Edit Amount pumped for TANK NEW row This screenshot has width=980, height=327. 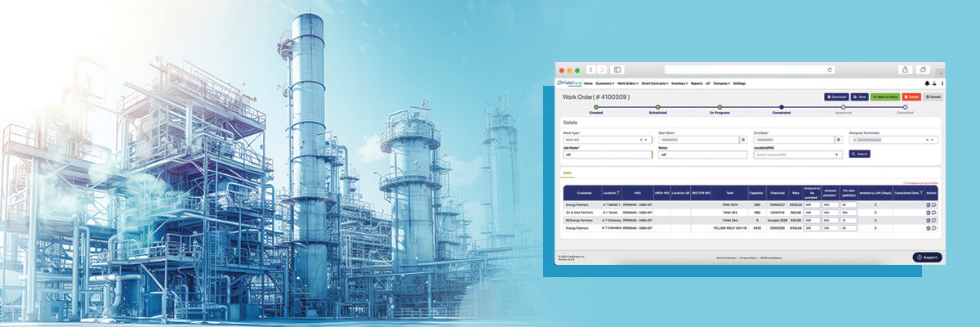coord(830,204)
